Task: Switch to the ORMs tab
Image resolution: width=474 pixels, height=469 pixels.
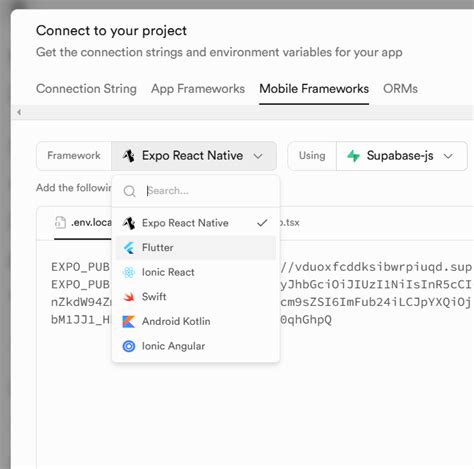Action: click(400, 89)
